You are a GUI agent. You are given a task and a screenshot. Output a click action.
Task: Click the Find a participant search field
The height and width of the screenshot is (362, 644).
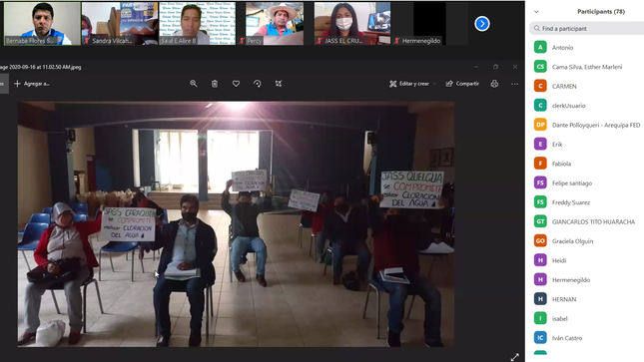[x=587, y=28]
